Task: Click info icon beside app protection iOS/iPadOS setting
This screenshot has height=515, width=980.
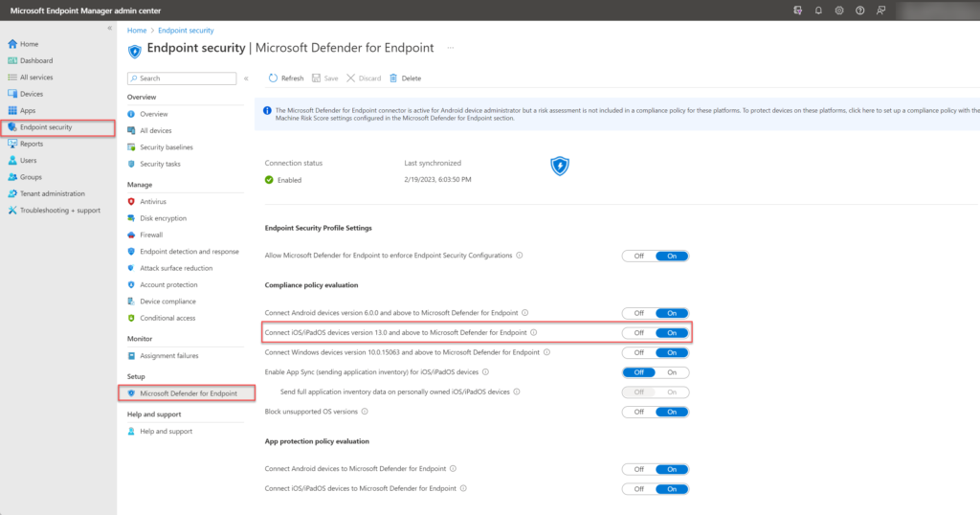Action: pyautogui.click(x=463, y=488)
